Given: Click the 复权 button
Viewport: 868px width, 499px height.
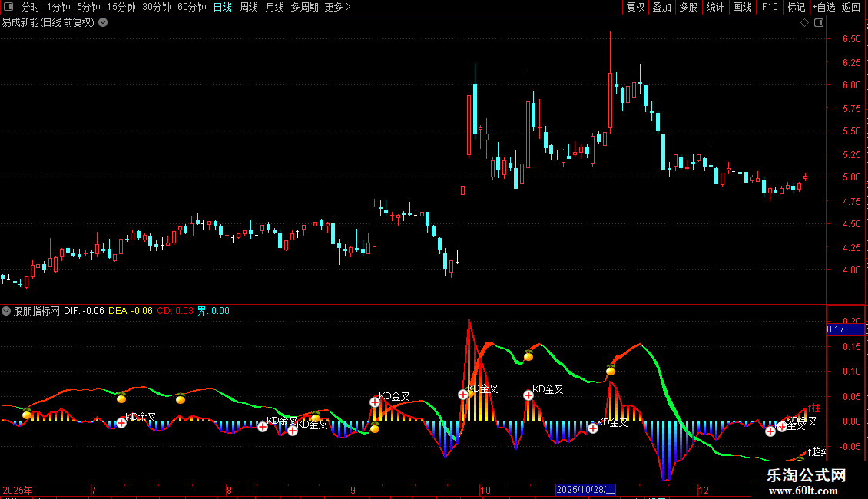Looking at the screenshot, I should click(x=635, y=7).
